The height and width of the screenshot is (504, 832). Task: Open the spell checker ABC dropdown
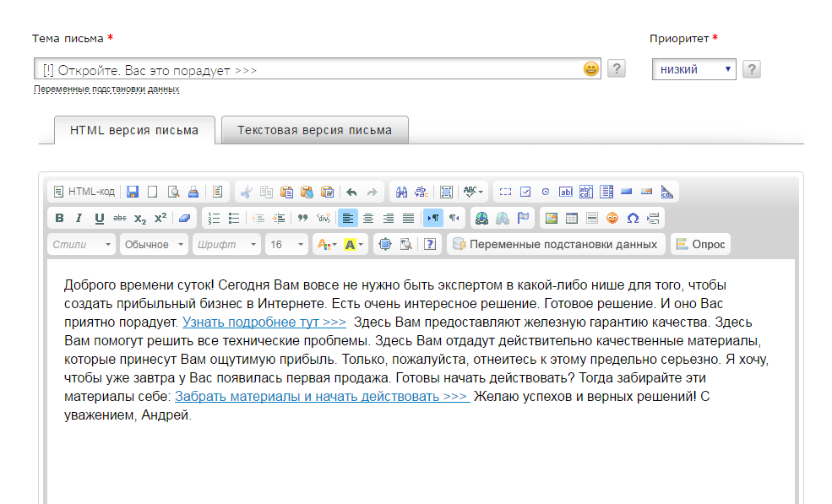(x=473, y=192)
